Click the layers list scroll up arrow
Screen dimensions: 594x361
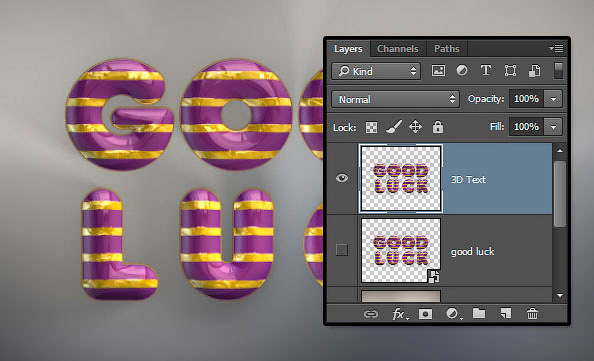[x=560, y=151]
